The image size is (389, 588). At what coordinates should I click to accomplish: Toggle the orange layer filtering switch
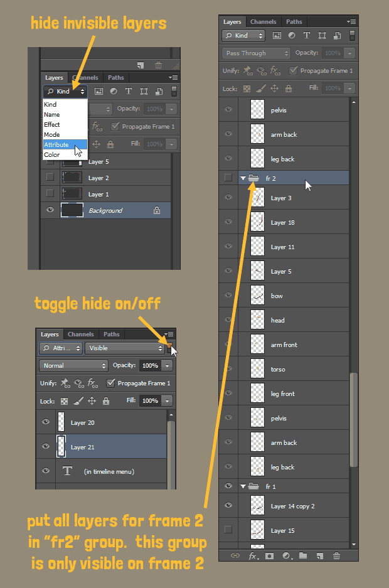(x=169, y=346)
